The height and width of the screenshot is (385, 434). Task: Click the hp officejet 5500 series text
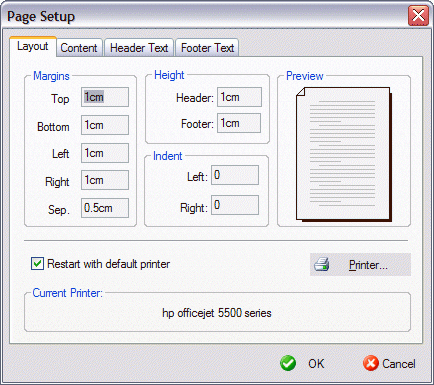tap(217, 313)
